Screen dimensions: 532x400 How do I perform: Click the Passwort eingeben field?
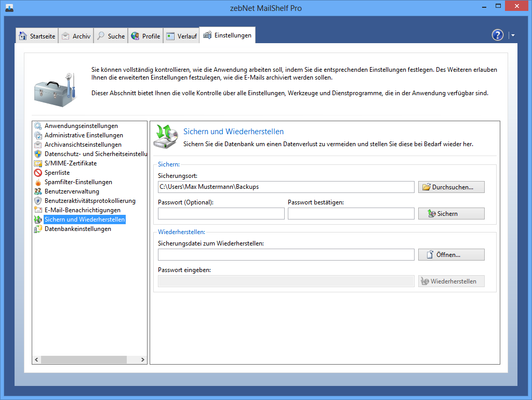pos(286,281)
